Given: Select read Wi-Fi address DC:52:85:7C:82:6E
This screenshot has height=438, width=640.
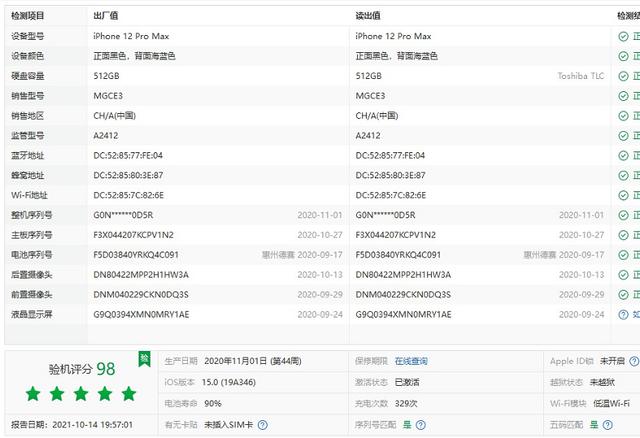Looking at the screenshot, I should pyautogui.click(x=391, y=195).
